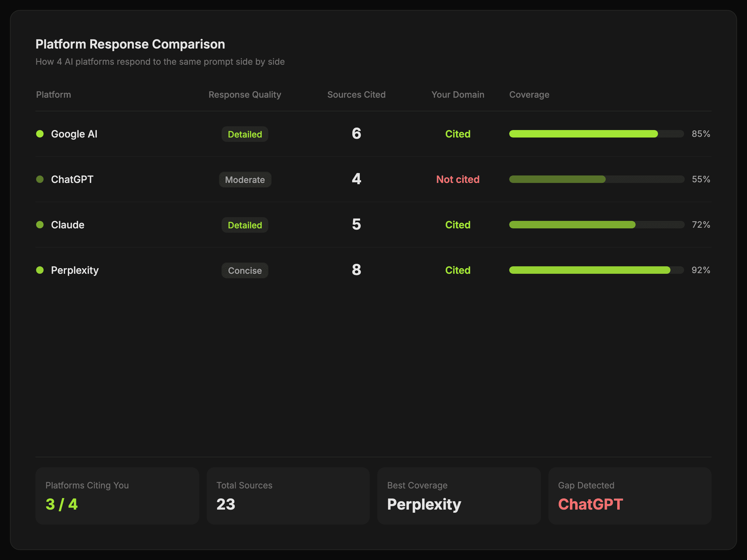Click the Cited status in Claude row
The width and height of the screenshot is (747, 560).
click(x=458, y=225)
